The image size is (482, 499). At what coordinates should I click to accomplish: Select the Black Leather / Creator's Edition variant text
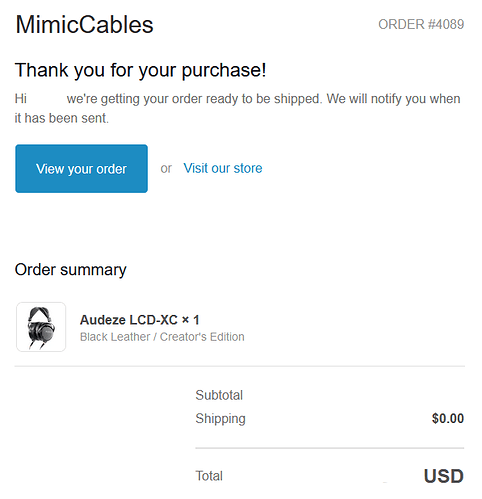coord(162,337)
